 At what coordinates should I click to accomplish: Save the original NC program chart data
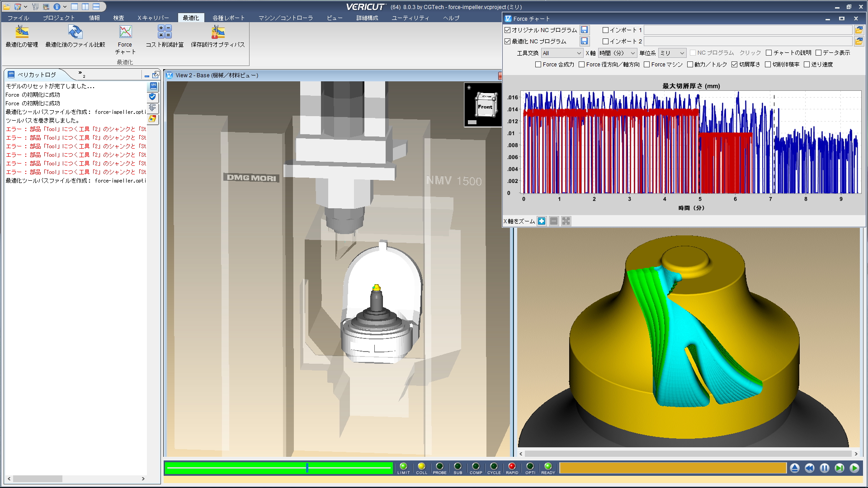coord(584,30)
